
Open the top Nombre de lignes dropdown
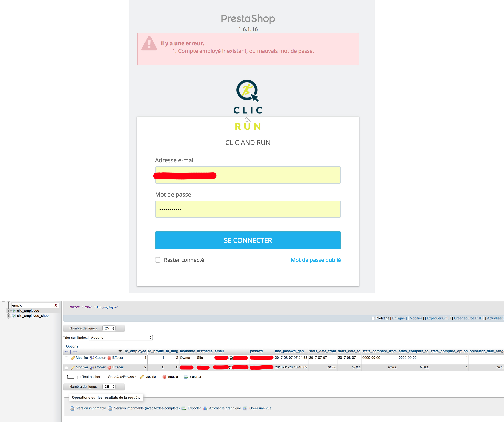(x=109, y=328)
